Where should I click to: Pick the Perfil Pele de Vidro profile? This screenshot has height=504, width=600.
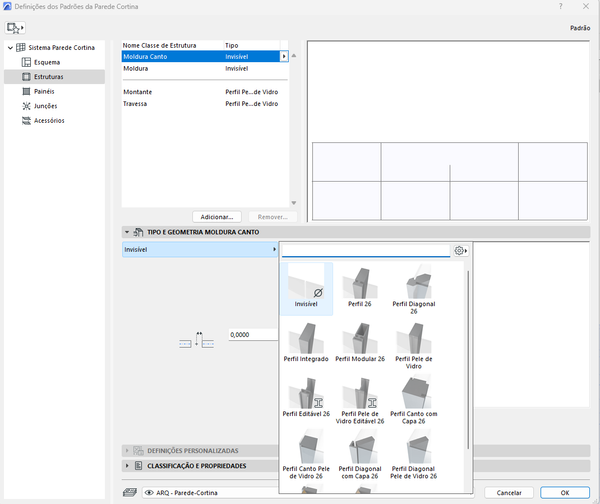(414, 346)
